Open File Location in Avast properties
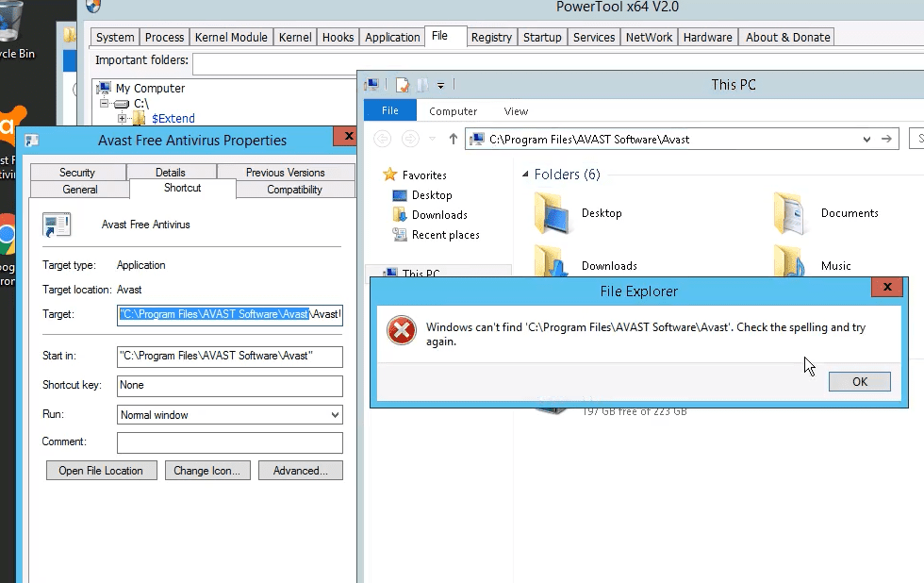The image size is (924, 583). (102, 471)
